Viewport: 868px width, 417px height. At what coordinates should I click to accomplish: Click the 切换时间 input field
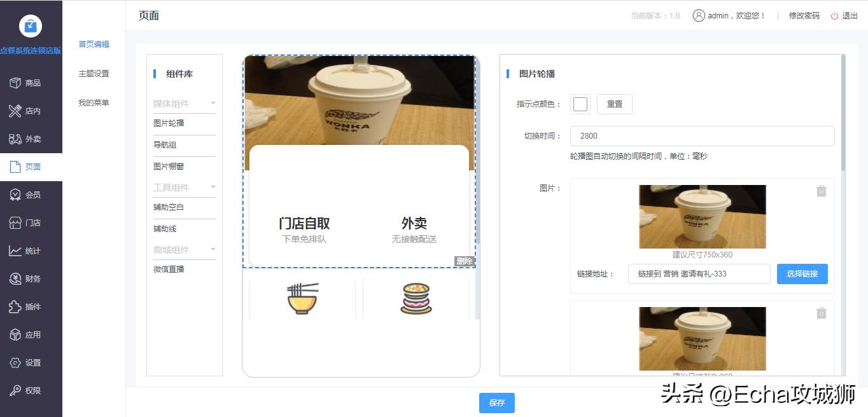[x=702, y=135]
